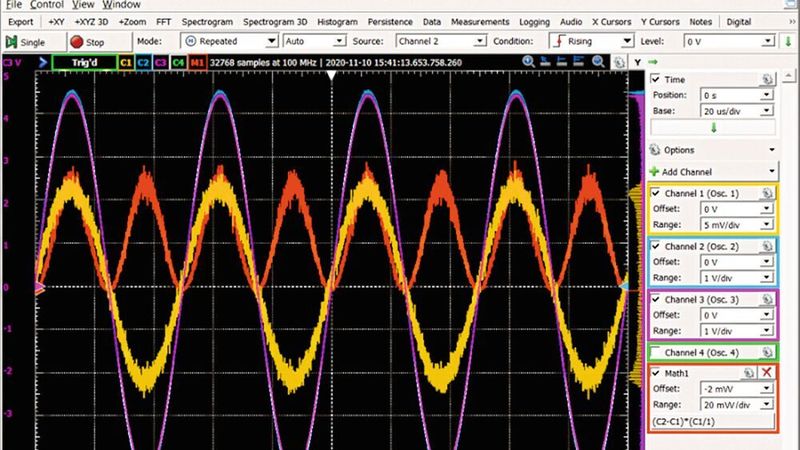Screen dimensions: 800x450
Task: Click the green arrow next to Y
Action: pyautogui.click(x=653, y=62)
